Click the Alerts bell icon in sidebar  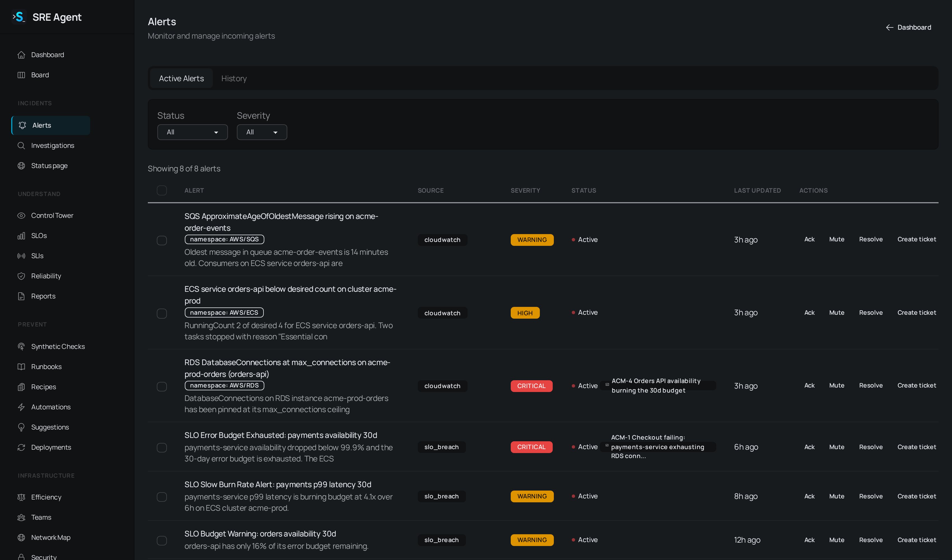point(22,125)
